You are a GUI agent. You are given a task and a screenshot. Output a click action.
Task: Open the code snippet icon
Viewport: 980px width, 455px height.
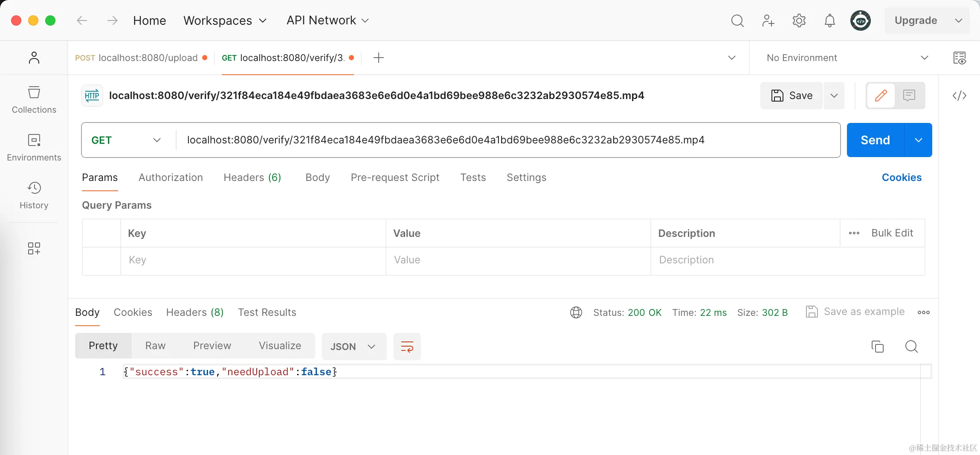960,96
